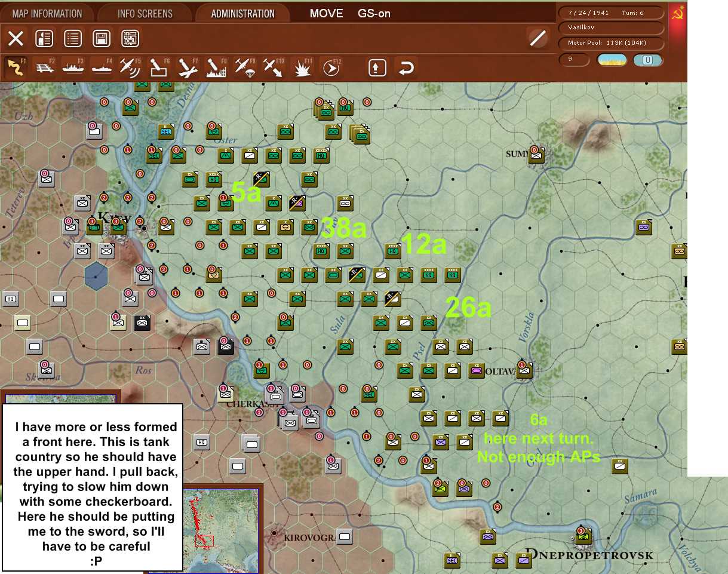The image size is (728, 574).
Task: Click the highlighted blue hex southwest of Kiev
Action: 96,275
